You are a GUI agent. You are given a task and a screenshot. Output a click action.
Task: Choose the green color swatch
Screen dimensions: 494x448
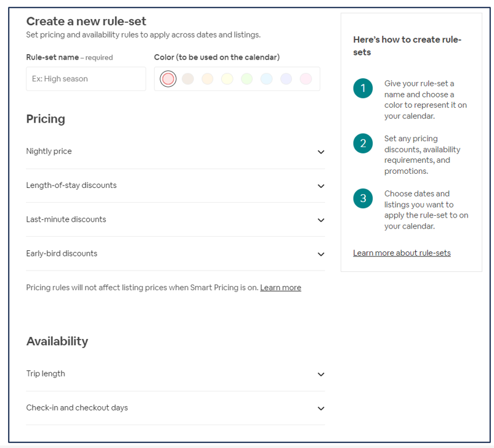pyautogui.click(x=246, y=79)
